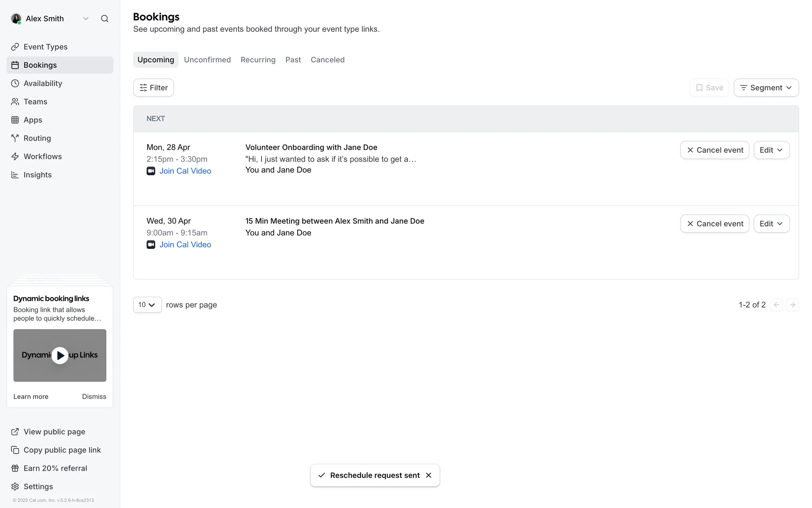812x508 pixels.
Task: Open Availability clock icon
Action: tap(15, 83)
